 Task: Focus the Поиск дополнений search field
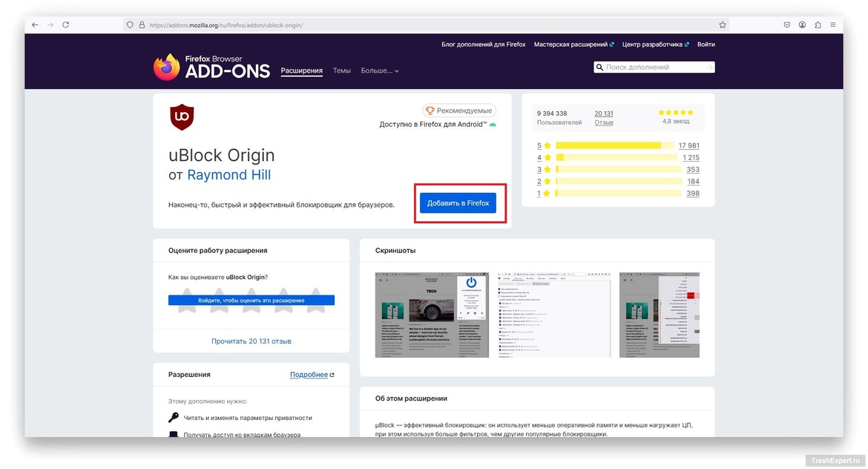pos(654,67)
